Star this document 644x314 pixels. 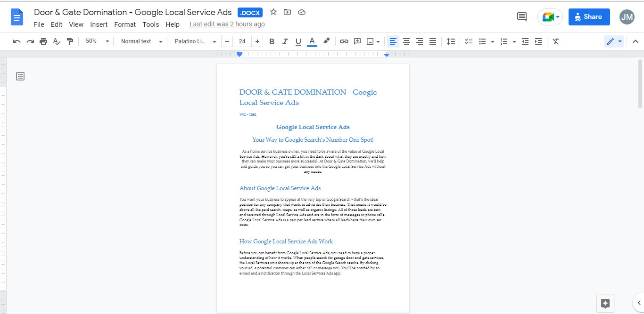[x=273, y=12]
